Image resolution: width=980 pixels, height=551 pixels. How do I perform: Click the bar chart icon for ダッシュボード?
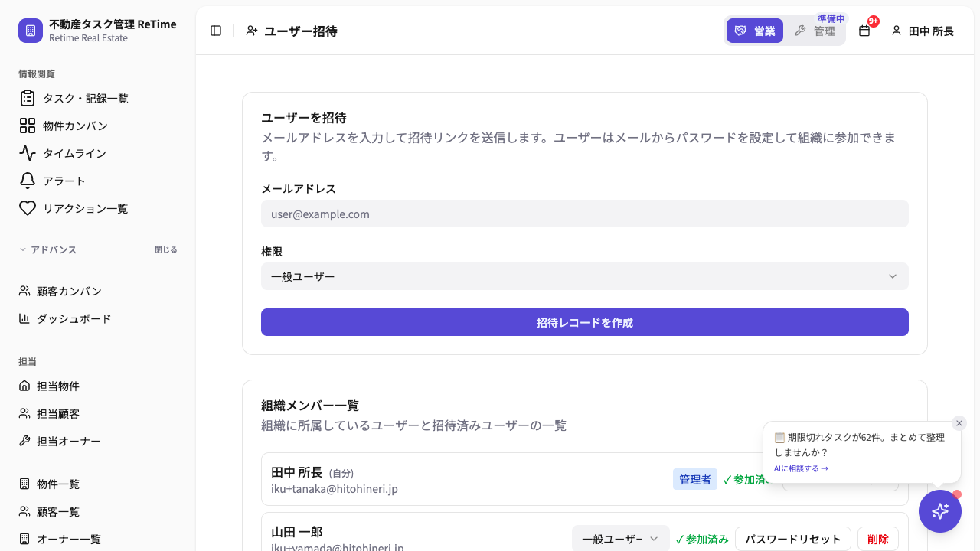[24, 318]
